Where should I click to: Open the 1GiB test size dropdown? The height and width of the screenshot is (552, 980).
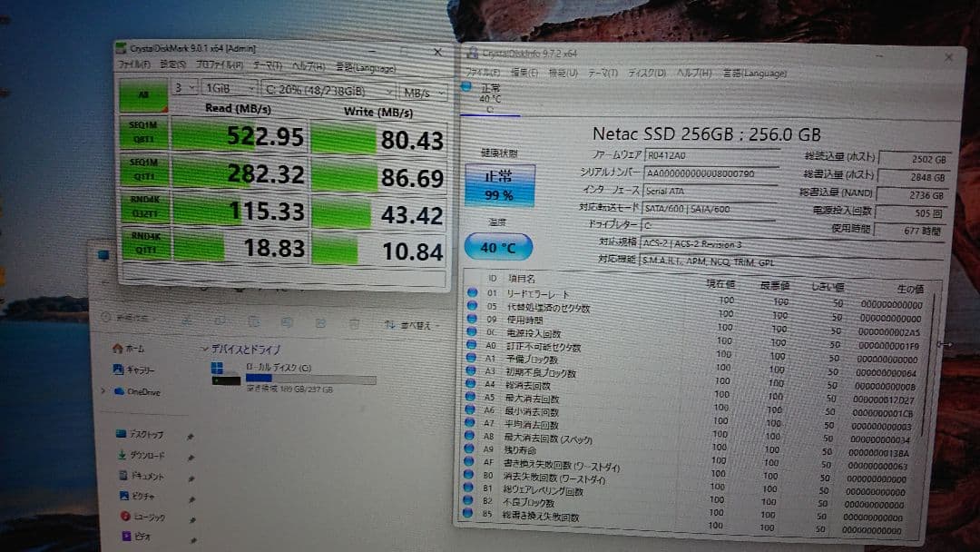(x=229, y=89)
